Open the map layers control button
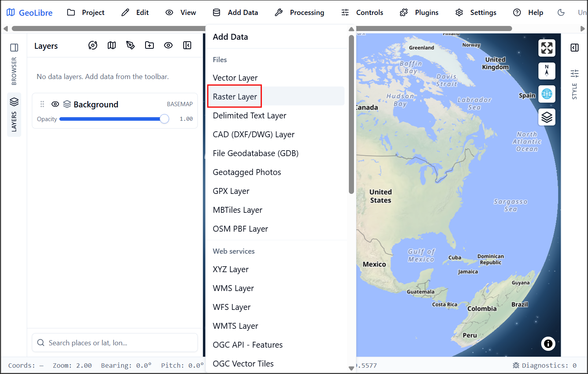Viewport: 588px width, 374px height. click(x=547, y=117)
